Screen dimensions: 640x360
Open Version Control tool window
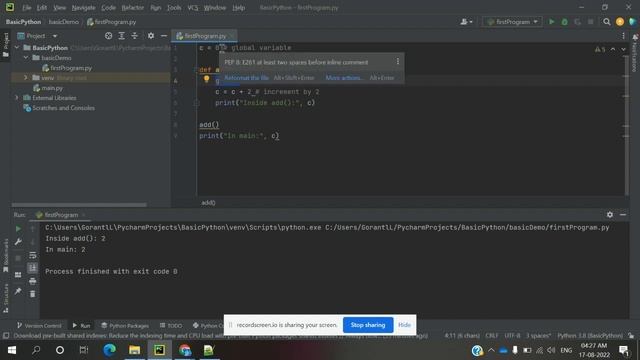39,325
